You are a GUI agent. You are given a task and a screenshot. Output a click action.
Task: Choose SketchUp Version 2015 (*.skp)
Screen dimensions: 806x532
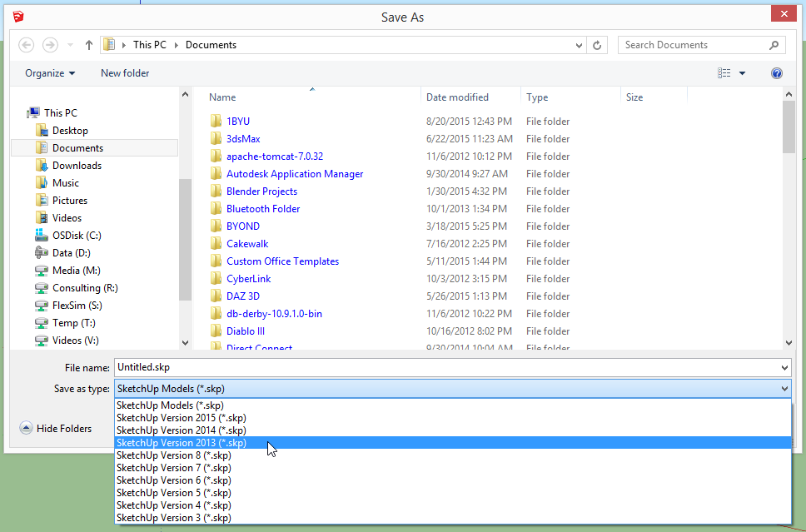pyautogui.click(x=452, y=418)
